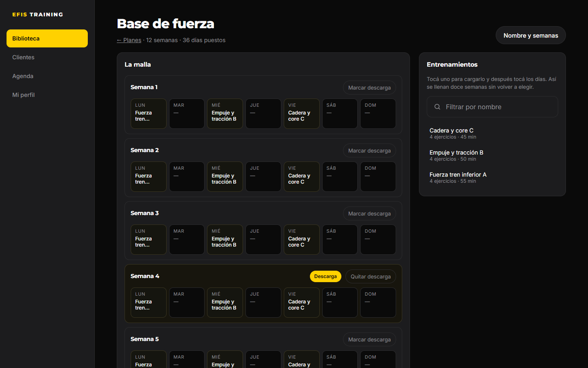Click Semana 1 Saturday empty cell
This screenshot has width=588, height=368.
340,114
